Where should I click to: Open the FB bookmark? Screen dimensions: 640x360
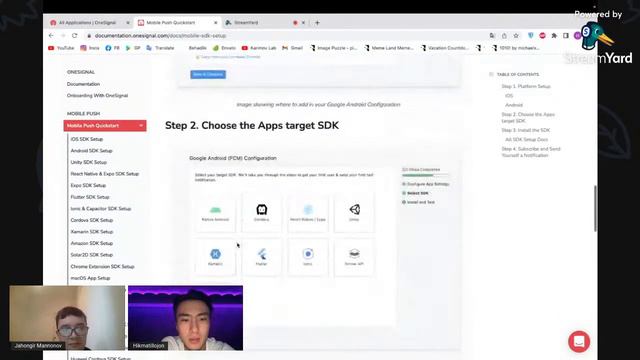112,48
